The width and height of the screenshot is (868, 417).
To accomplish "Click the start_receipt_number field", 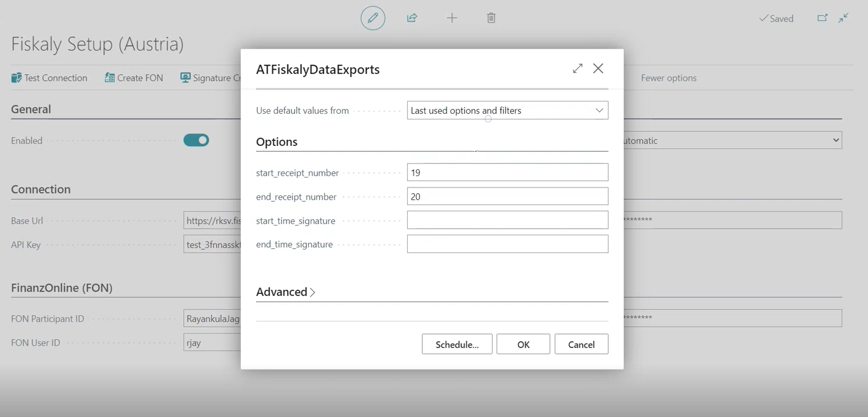I will (508, 172).
